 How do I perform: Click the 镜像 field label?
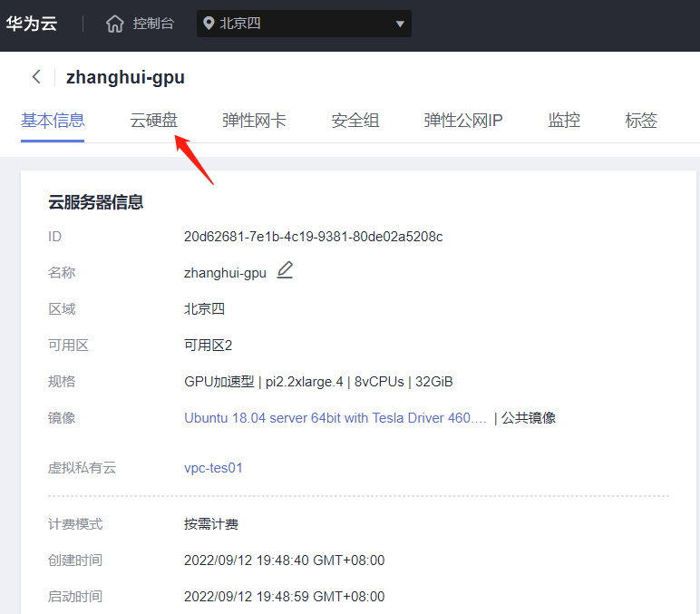coord(62,418)
